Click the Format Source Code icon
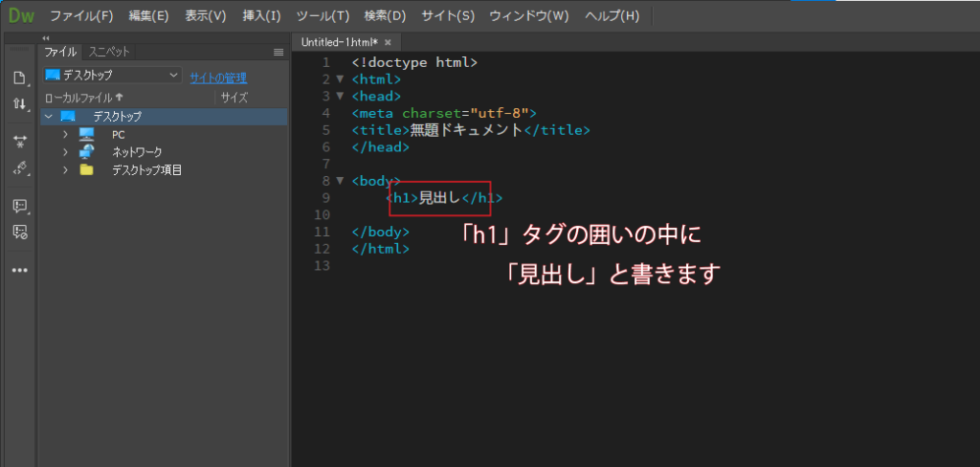Viewport: 980px width, 467px height. [x=20, y=167]
